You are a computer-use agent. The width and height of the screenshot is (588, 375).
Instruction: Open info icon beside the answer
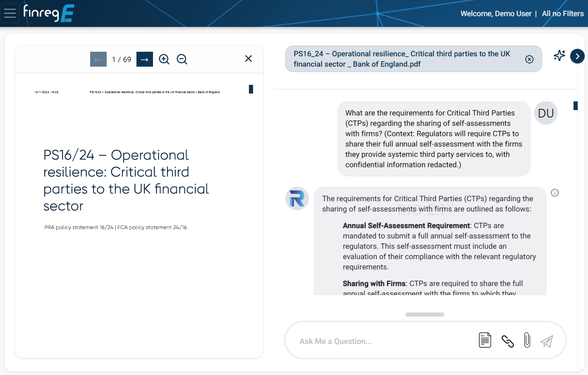coord(555,192)
